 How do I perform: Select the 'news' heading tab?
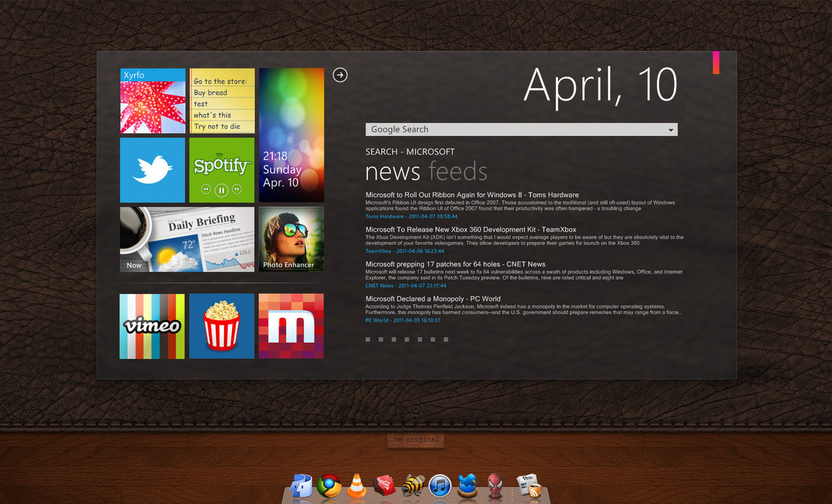393,172
